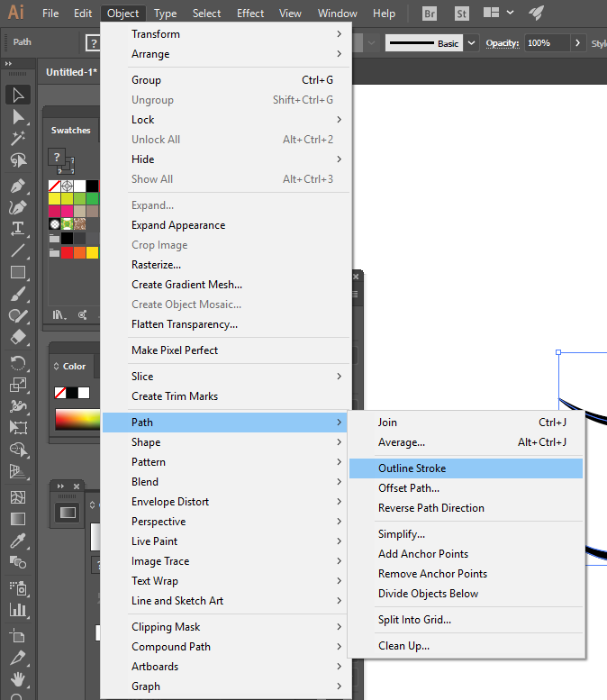The height and width of the screenshot is (700, 607).
Task: Choose Expand Appearance in Object menu
Action: click(226, 225)
